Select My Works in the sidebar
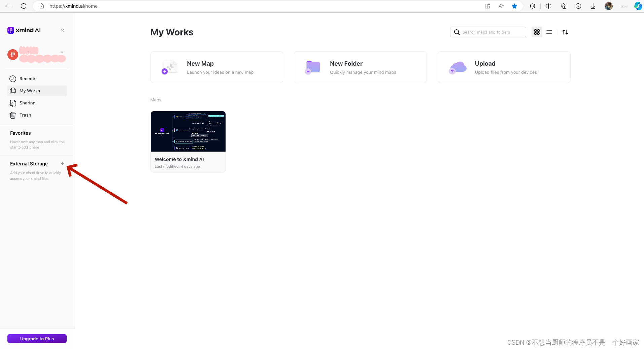The image size is (644, 349). tap(37, 91)
